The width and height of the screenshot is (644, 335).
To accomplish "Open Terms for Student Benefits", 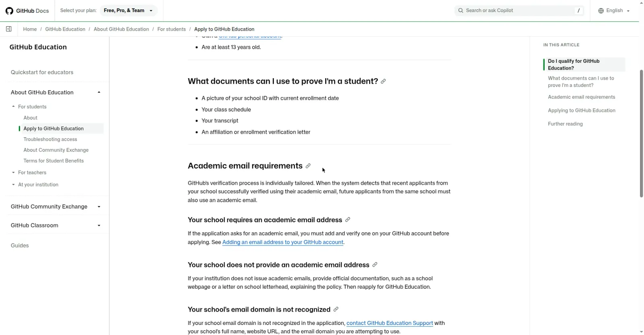I will click(54, 161).
